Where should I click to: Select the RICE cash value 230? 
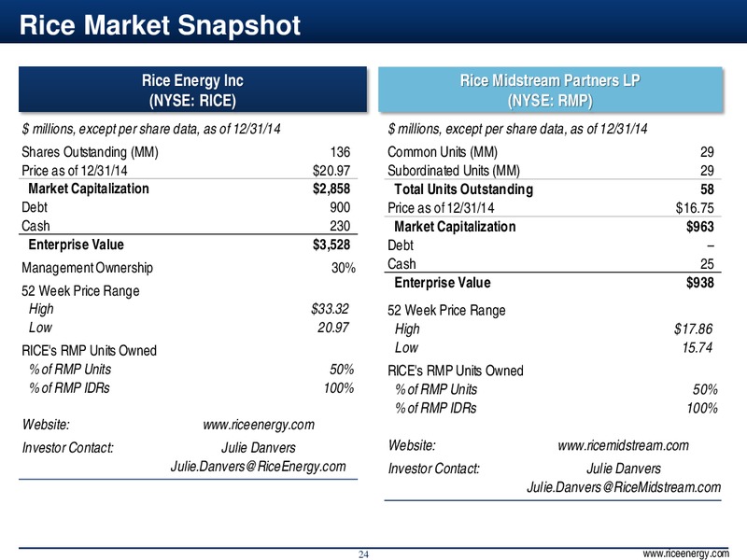pyautogui.click(x=340, y=226)
